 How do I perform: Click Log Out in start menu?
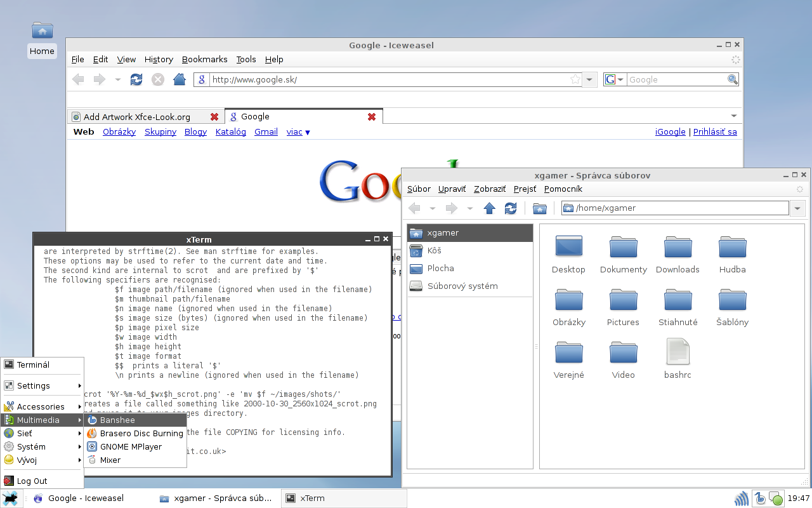click(x=43, y=481)
